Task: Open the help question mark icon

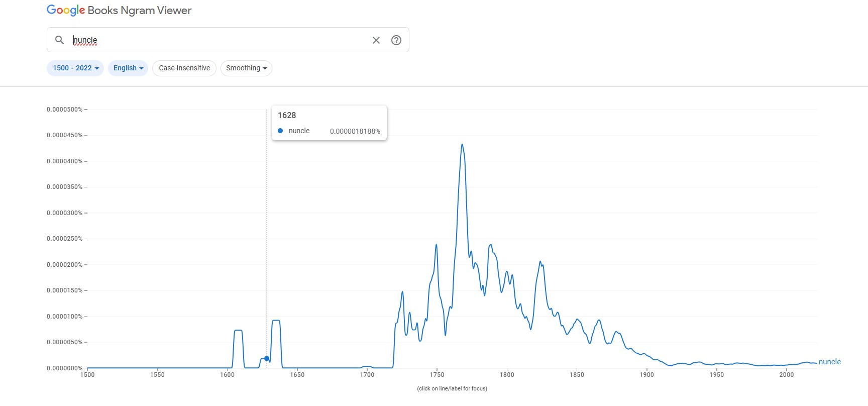Action: (396, 40)
